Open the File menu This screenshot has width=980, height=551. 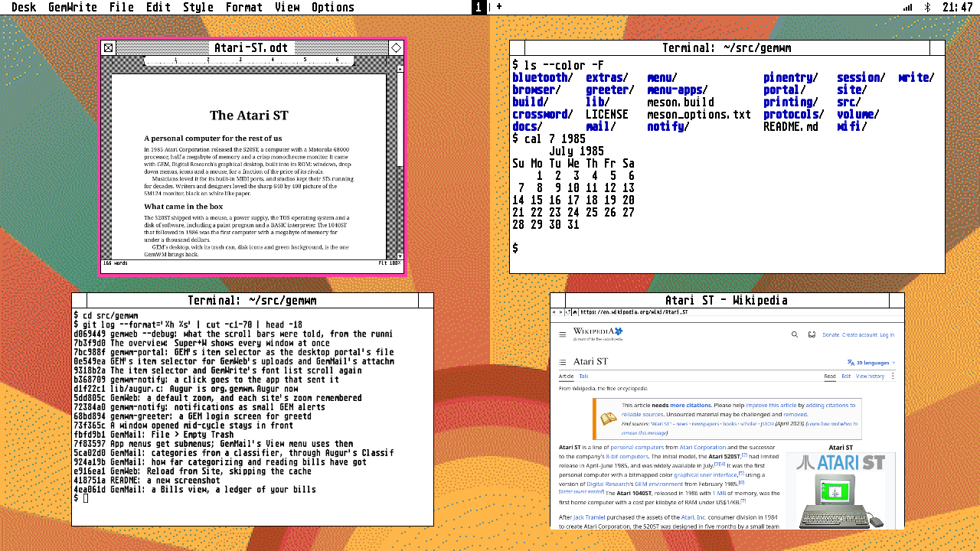point(121,7)
